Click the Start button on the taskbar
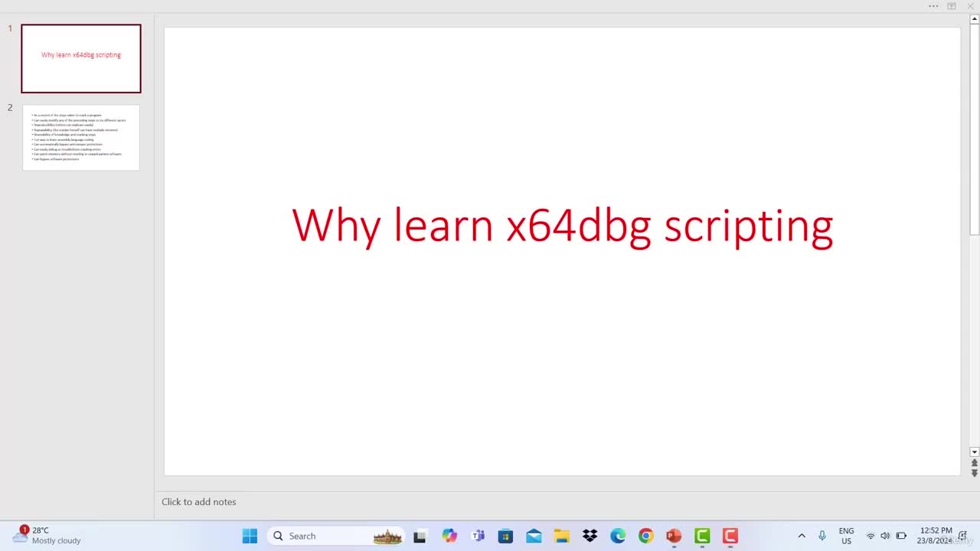The width and height of the screenshot is (980, 551). [250, 536]
